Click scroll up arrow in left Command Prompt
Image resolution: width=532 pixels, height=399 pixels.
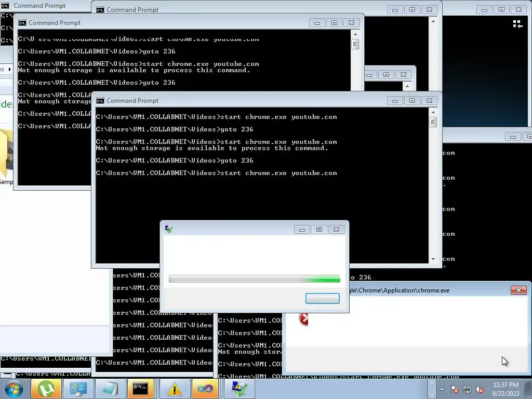(355, 34)
